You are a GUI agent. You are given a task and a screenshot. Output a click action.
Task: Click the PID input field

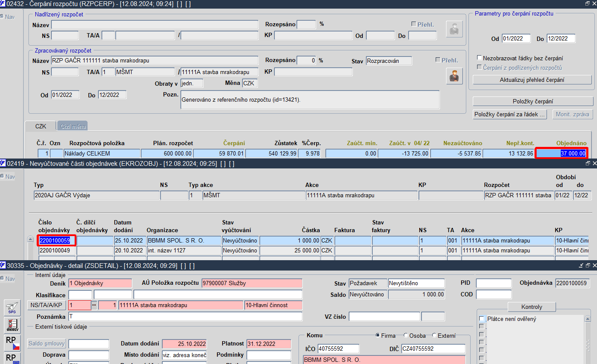[x=493, y=283]
